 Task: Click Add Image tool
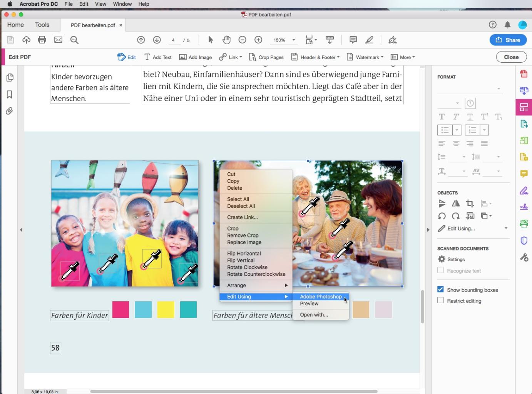tap(196, 57)
